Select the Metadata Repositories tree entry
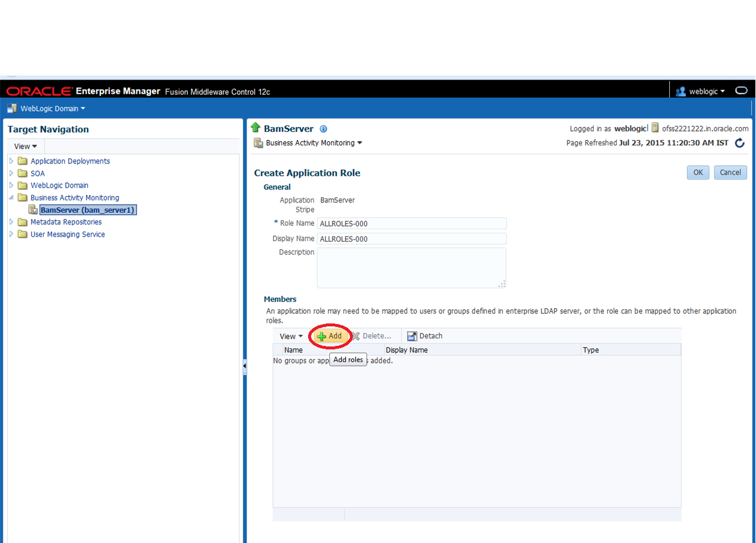 [x=66, y=222]
